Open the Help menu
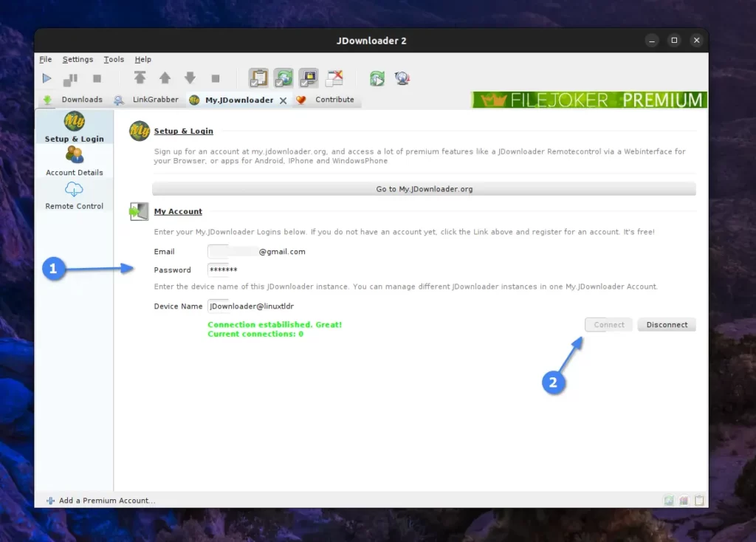This screenshot has width=756, height=542. tap(142, 59)
